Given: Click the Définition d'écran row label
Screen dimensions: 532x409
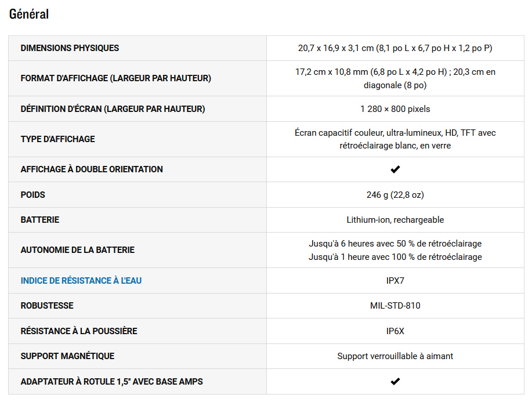Looking at the screenshot, I should pyautogui.click(x=113, y=109).
